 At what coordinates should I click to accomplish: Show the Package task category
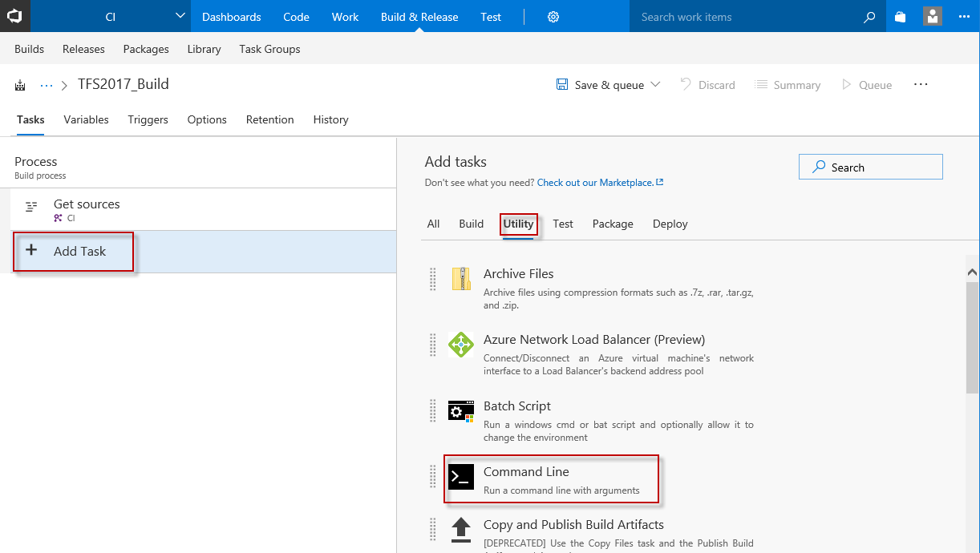[x=613, y=224]
